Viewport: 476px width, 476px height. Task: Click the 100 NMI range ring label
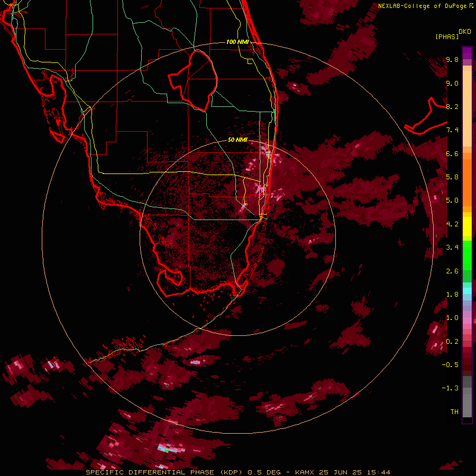tap(237, 42)
